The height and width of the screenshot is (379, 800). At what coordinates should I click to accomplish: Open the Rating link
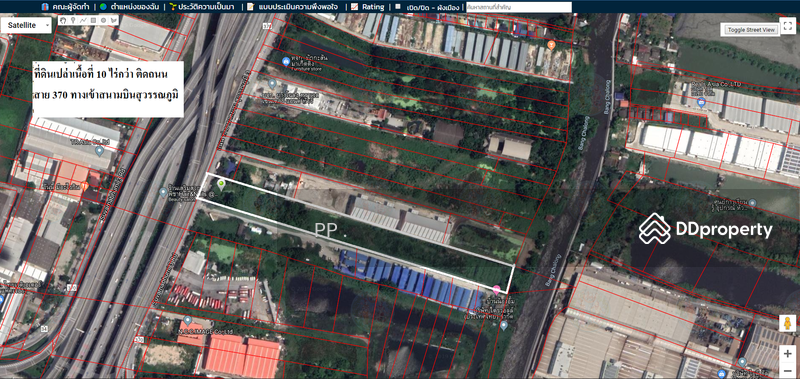click(x=368, y=7)
